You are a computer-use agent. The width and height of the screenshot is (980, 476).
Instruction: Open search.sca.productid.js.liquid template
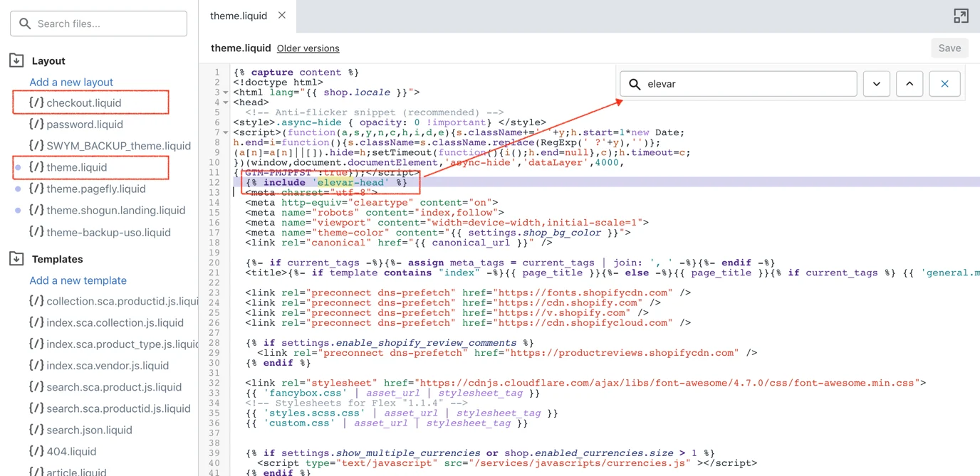118,408
